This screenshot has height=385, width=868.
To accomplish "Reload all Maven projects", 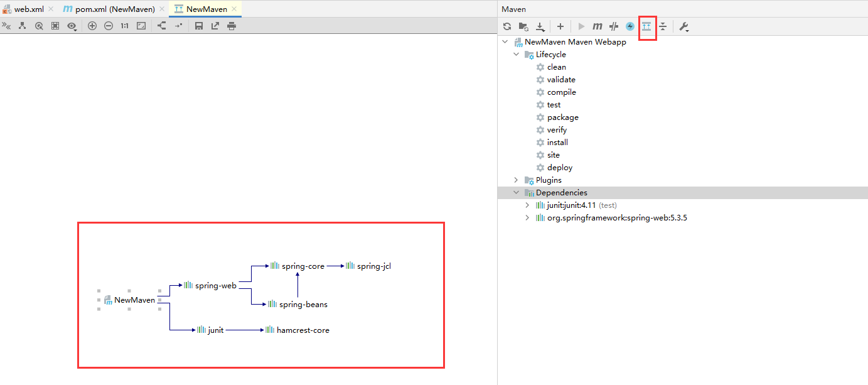I will [x=507, y=26].
